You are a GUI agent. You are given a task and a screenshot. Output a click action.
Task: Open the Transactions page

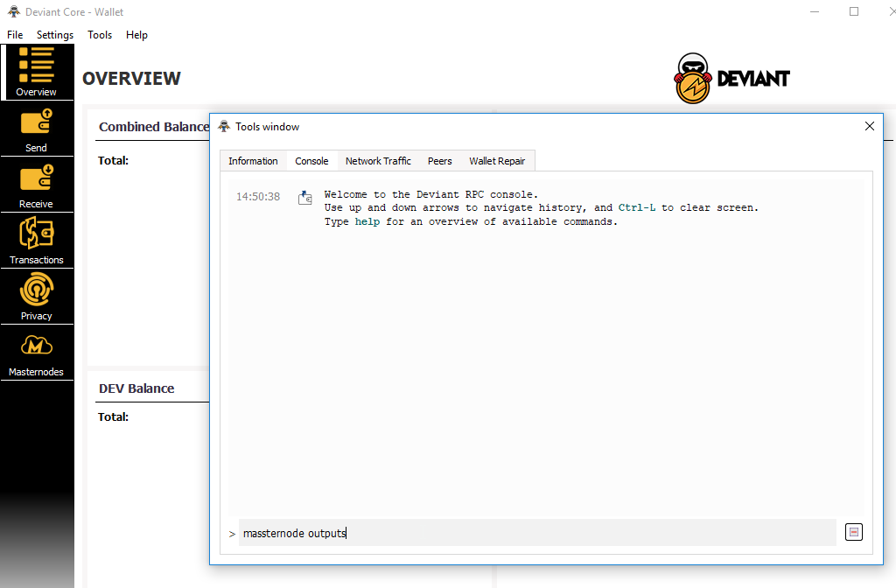coord(37,241)
